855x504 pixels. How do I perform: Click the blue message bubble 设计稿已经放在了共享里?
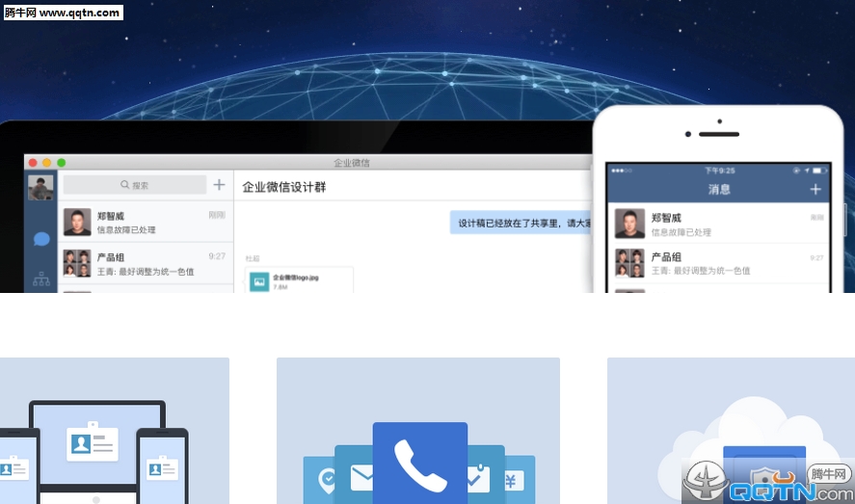pyautogui.click(x=521, y=223)
